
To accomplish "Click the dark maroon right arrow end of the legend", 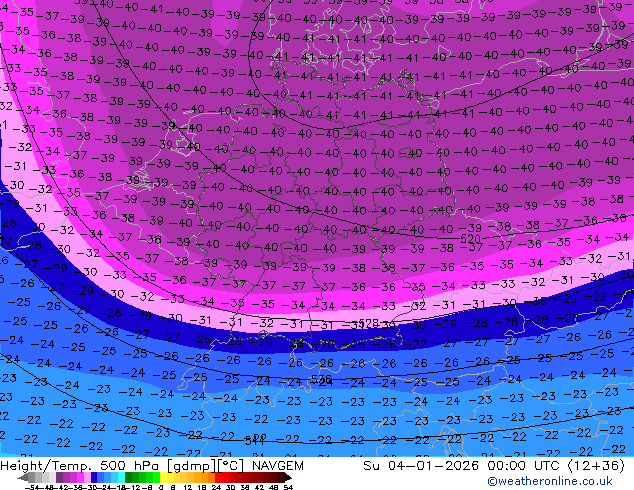I will 287,477.
